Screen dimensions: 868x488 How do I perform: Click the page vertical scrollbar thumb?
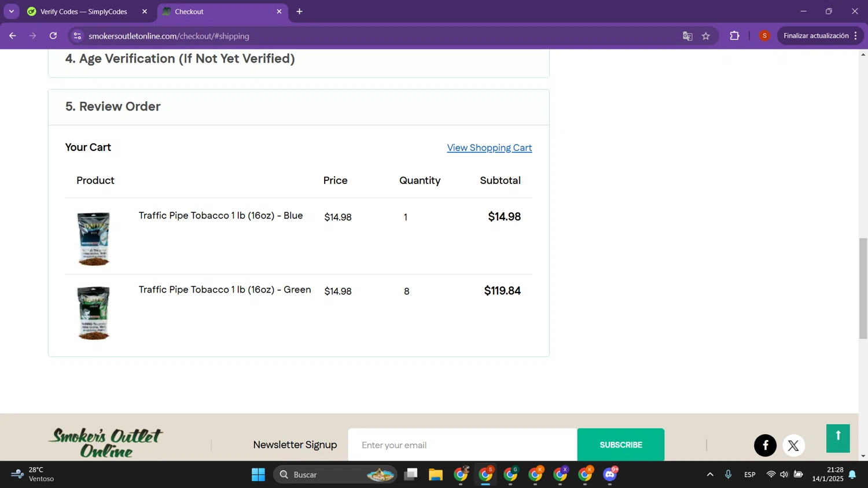[x=863, y=288]
